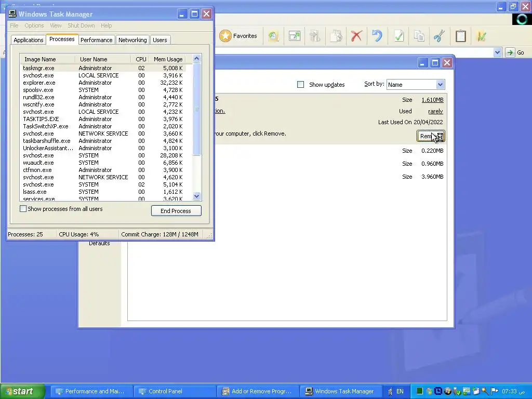Click the blue Undo arrow toolbar icon
This screenshot has width=532, height=399.
pyautogui.click(x=377, y=36)
